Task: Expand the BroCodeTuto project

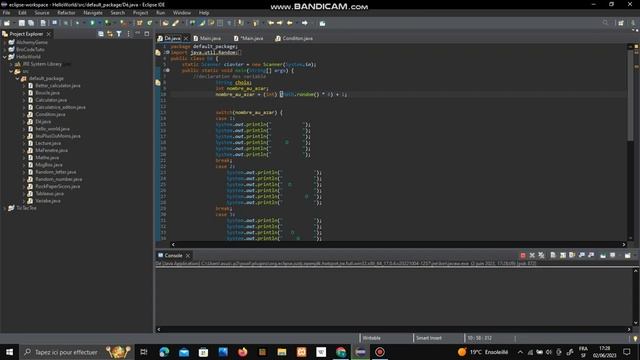Action: click(x=5, y=49)
